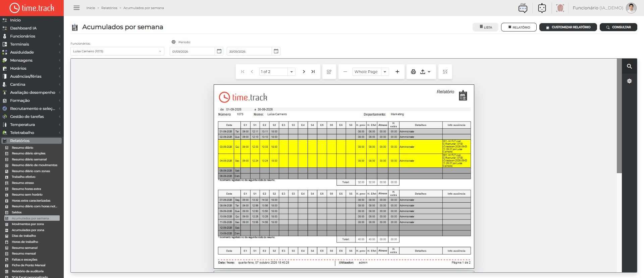The image size is (644, 278).
Task: Open the Whole Page zoom dropdown
Action: [x=385, y=72]
